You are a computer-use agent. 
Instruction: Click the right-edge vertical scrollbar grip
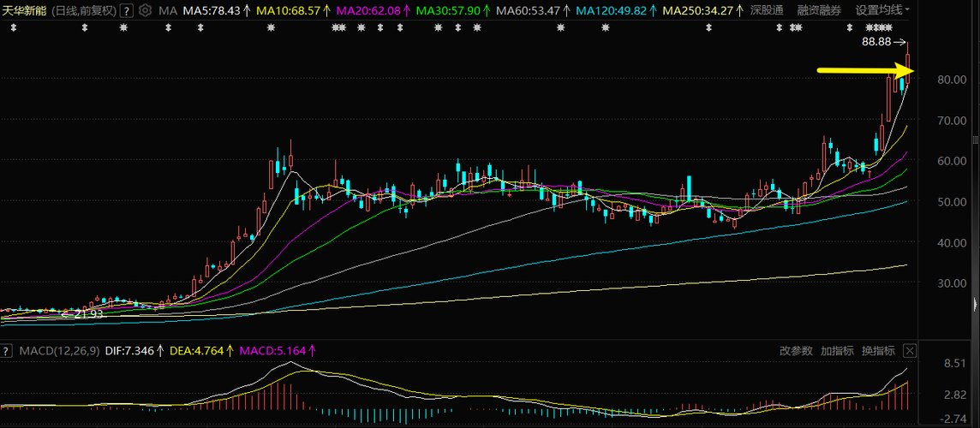(976, 140)
